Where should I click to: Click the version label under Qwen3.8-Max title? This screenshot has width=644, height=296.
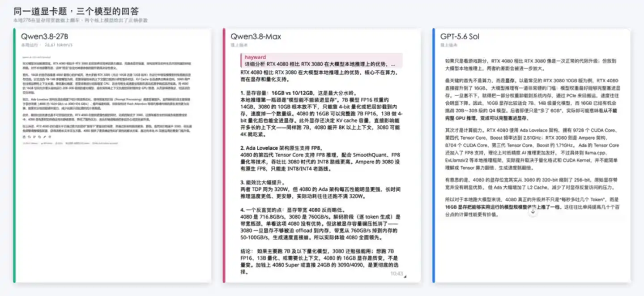click(239, 45)
